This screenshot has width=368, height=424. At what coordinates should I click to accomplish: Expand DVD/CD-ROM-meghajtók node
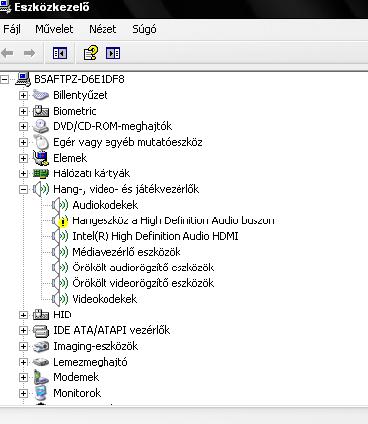coord(23,127)
